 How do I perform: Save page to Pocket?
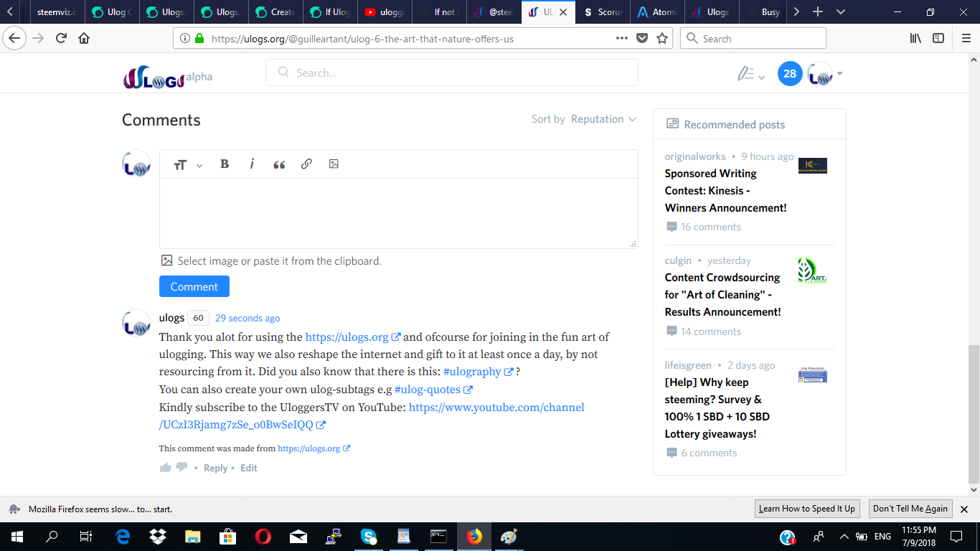[642, 38]
